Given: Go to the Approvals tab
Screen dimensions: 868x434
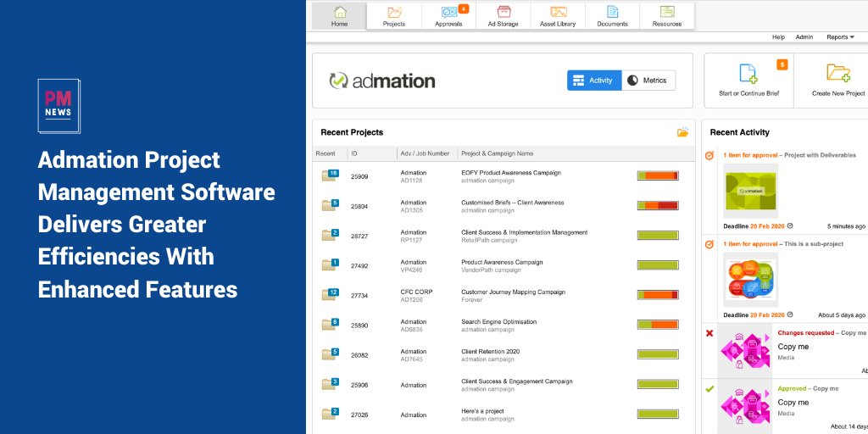Looking at the screenshot, I should [448, 15].
